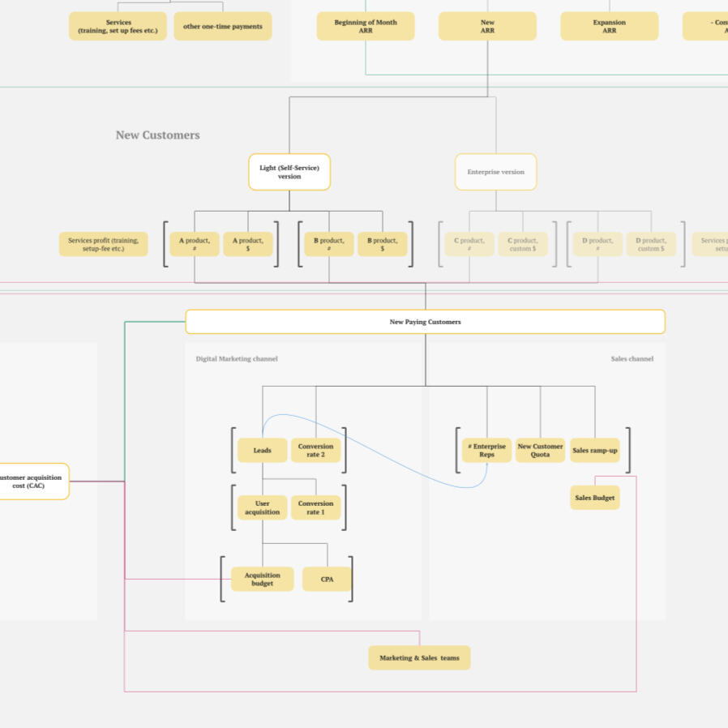728x728 pixels.
Task: Select the Acquisition budget node
Action: click(262, 579)
